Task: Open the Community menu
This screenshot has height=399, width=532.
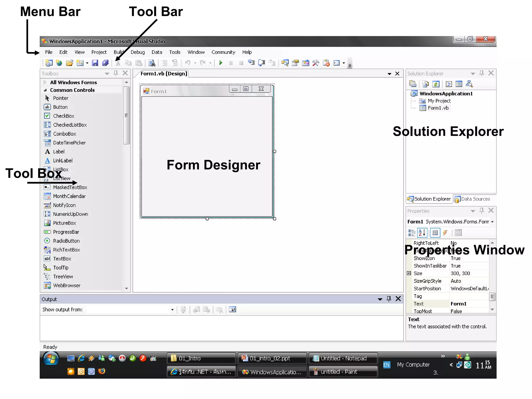Action: click(x=223, y=52)
